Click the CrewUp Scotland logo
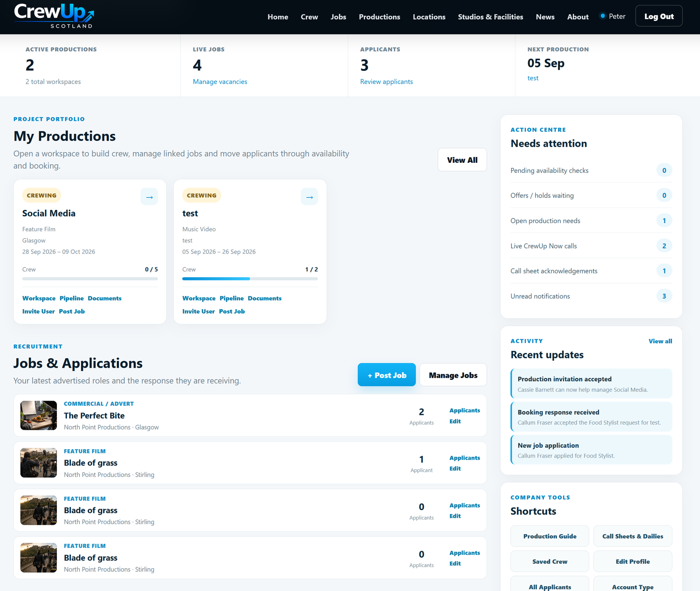The height and width of the screenshot is (591, 700). (54, 16)
